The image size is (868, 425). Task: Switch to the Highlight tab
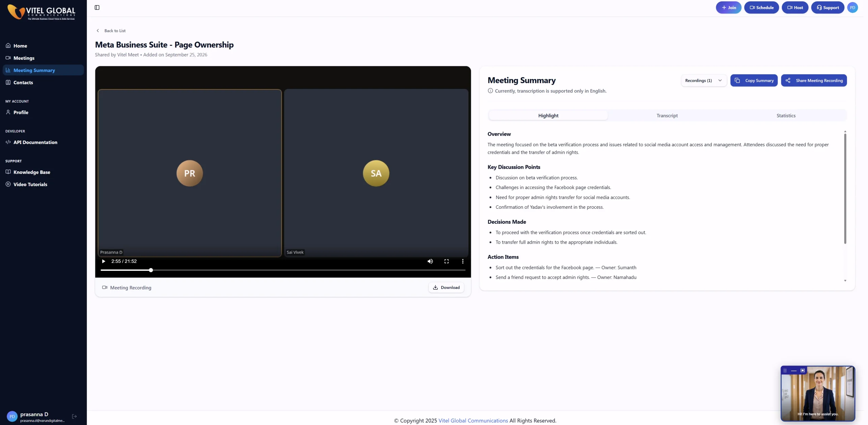(x=548, y=115)
